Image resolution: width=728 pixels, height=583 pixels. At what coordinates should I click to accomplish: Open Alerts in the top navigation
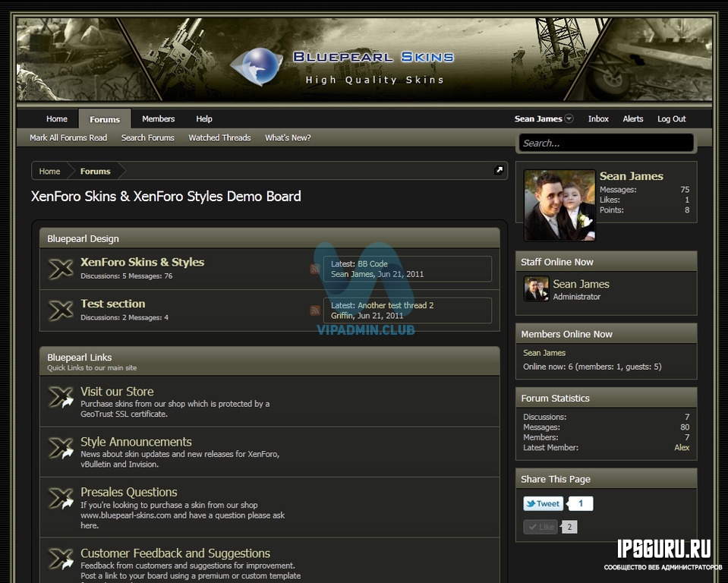[633, 119]
